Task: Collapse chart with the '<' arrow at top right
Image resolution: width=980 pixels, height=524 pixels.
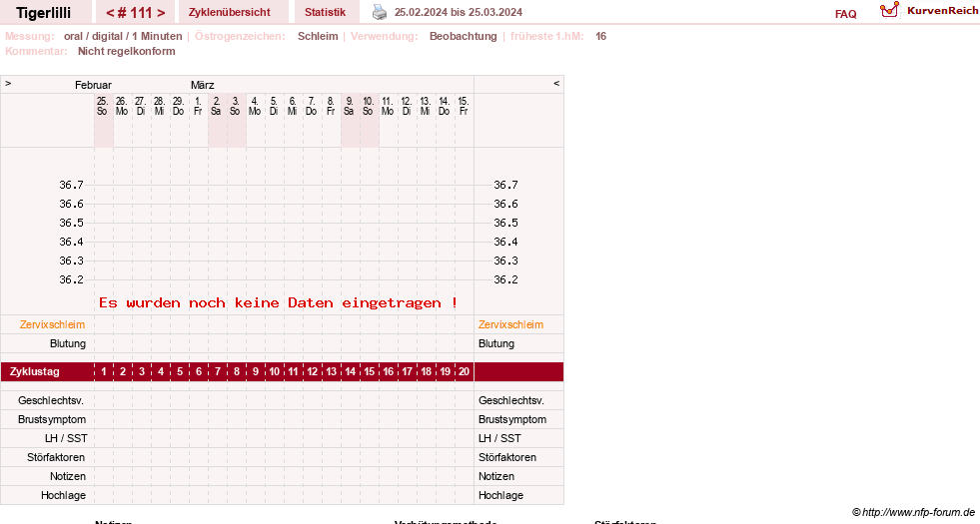Action: coord(556,84)
